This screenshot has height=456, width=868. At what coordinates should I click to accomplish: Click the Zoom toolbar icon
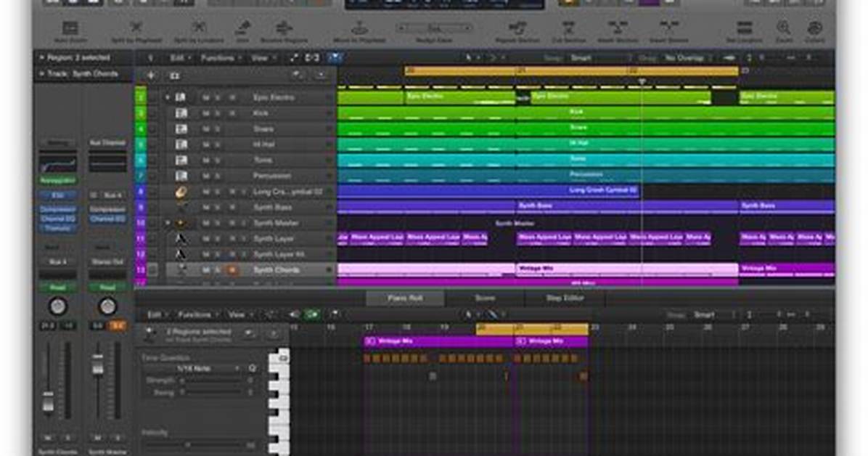783,27
